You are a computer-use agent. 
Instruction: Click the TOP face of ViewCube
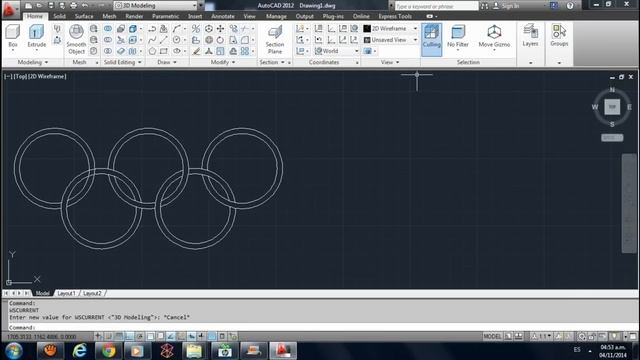point(612,107)
